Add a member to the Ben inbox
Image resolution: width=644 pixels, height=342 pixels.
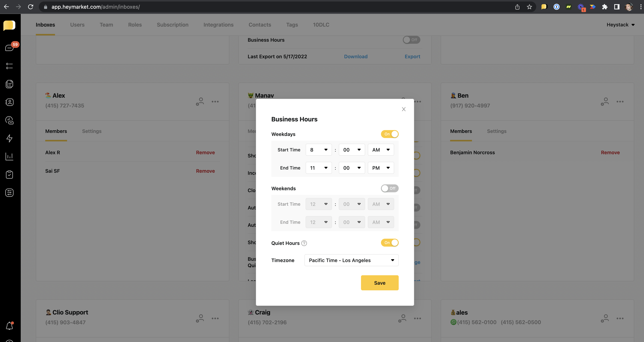pos(605,102)
